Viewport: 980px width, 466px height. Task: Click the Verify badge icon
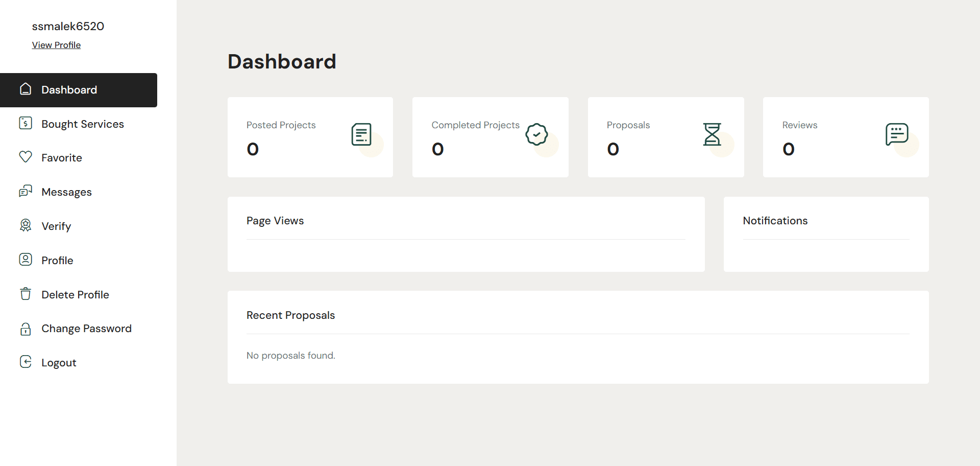tap(26, 225)
